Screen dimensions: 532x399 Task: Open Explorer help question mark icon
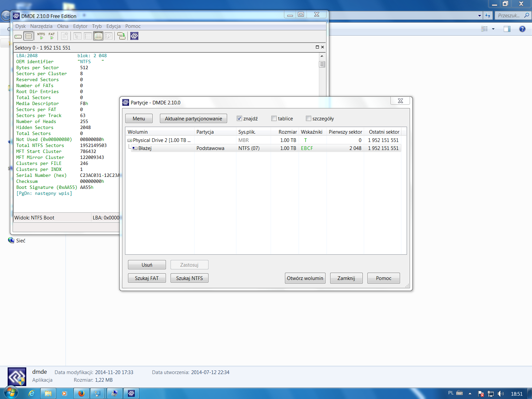(522, 29)
